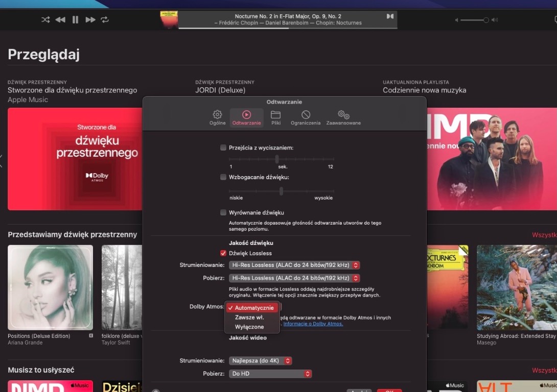Adjust crossfade seconds slider
Screen dimensions: 557x392
[x=282, y=159]
